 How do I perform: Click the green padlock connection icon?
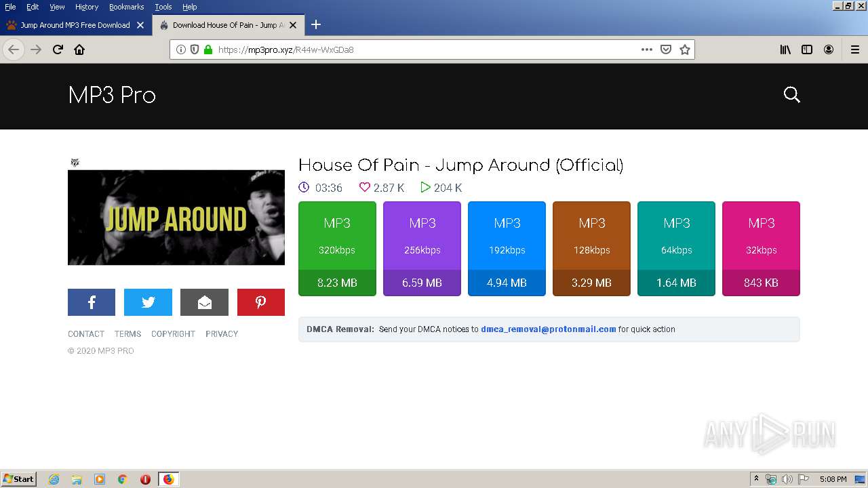tap(208, 49)
